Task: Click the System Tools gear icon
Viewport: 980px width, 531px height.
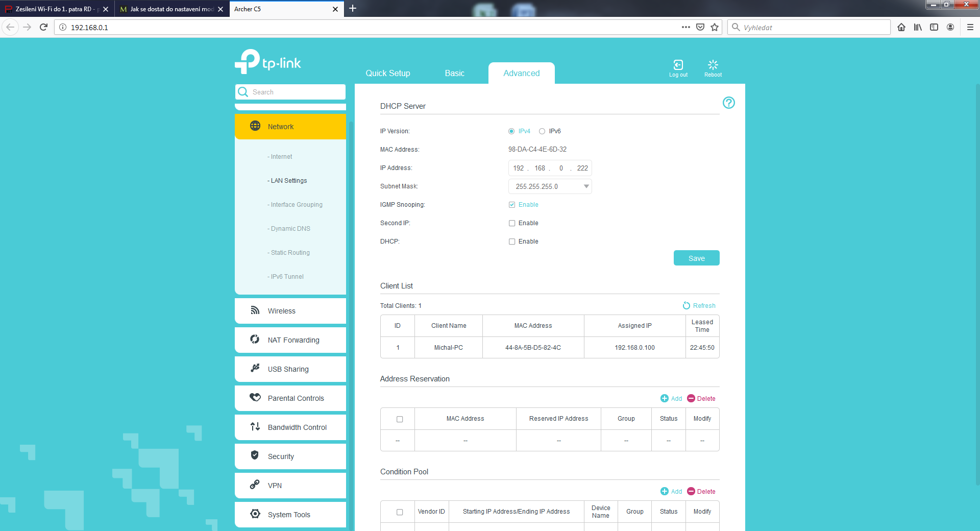Action: point(255,514)
